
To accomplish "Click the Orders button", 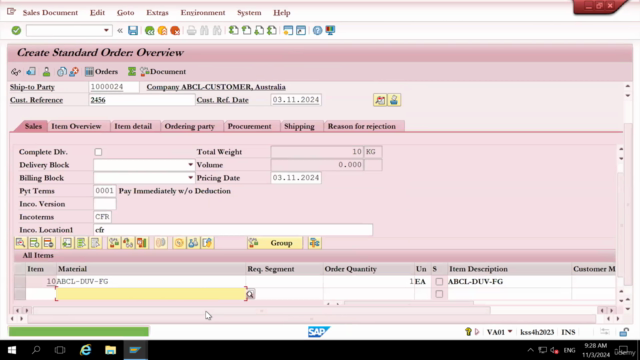I will (101, 72).
